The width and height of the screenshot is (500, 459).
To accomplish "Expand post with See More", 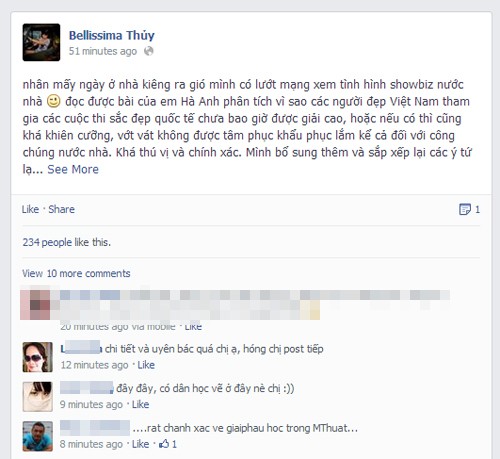I will click(73, 169).
